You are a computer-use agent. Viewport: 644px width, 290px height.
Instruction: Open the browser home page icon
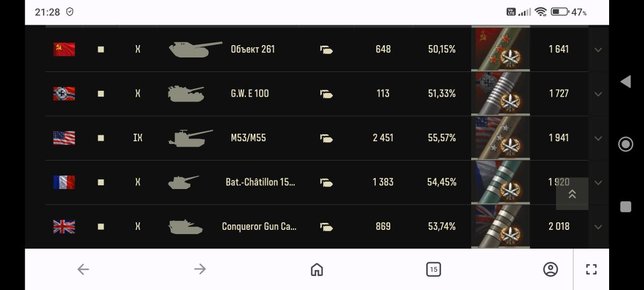[317, 269]
